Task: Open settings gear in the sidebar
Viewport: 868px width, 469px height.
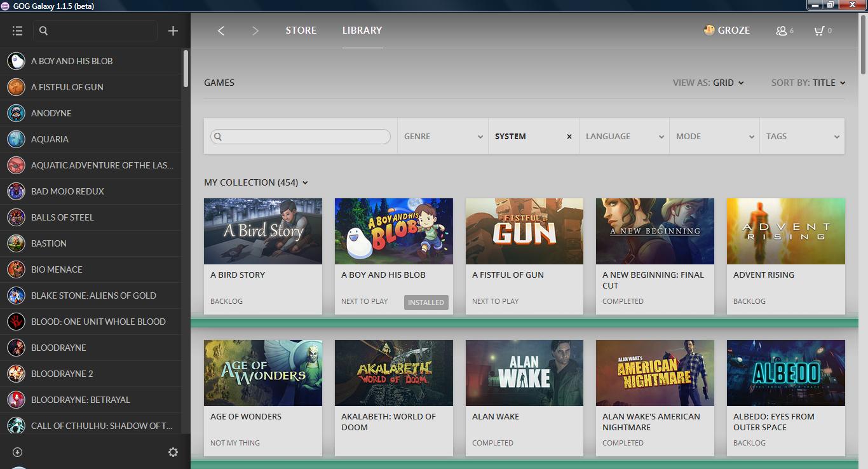Action: click(x=173, y=452)
